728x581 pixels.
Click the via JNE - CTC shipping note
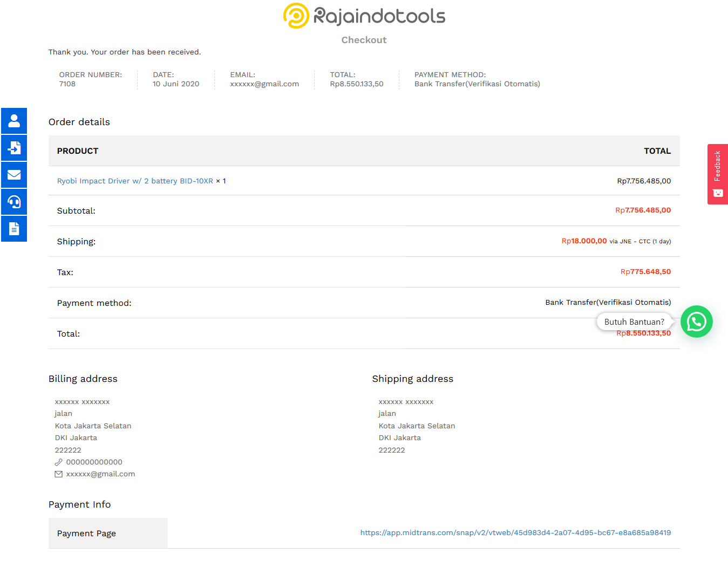pos(641,241)
